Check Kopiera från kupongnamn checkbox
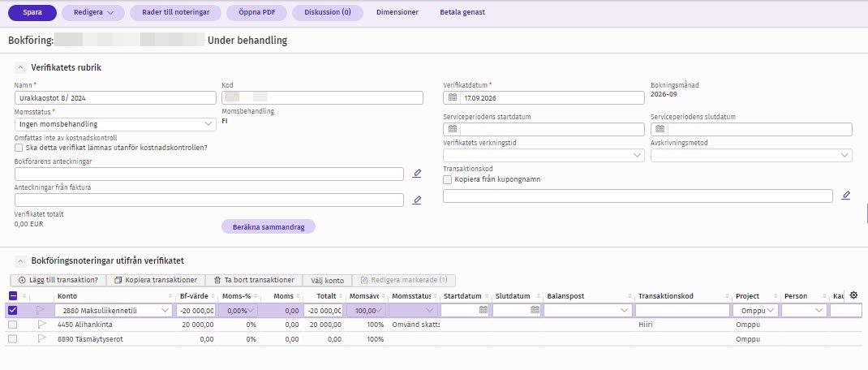The width and height of the screenshot is (868, 370). 447,179
